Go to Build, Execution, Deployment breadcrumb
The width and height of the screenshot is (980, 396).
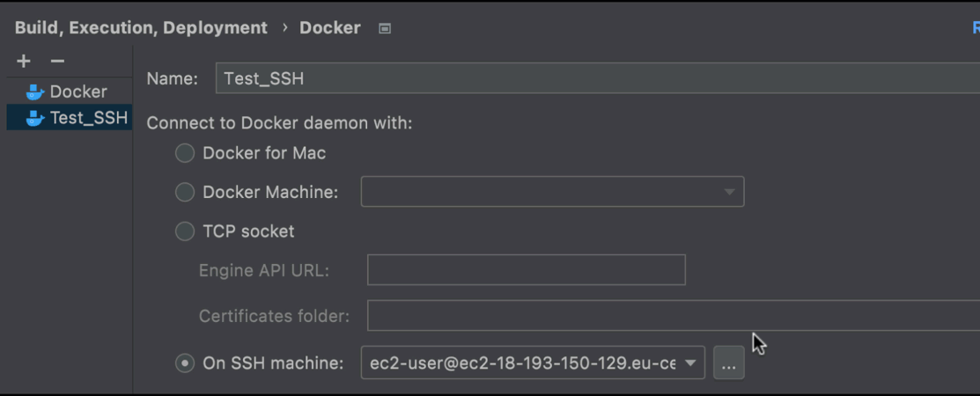tap(141, 28)
